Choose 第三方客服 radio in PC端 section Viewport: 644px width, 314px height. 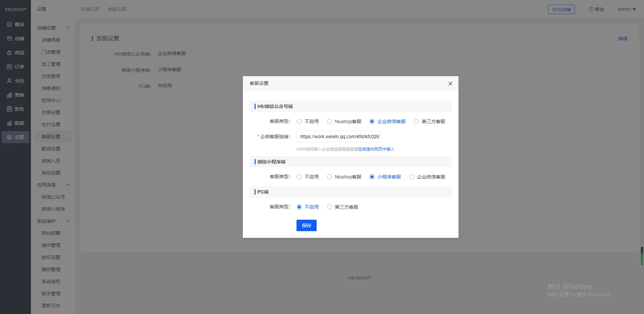click(x=329, y=207)
